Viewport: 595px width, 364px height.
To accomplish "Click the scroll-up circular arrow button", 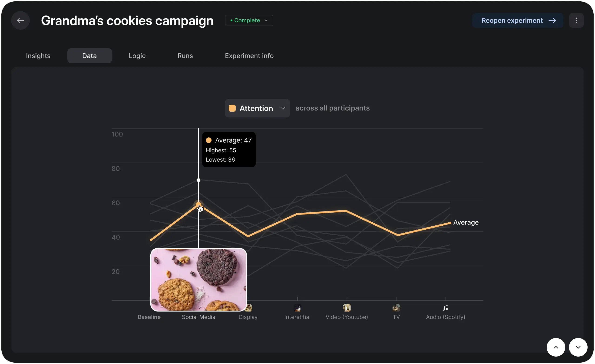I will coord(556,347).
